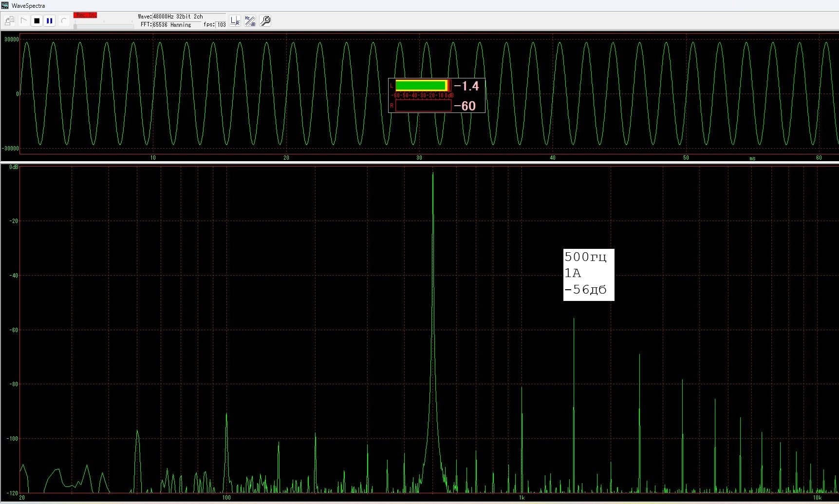Image resolution: width=839 pixels, height=504 pixels.
Task: Click the fps value box showing 103
Action: 222,25
